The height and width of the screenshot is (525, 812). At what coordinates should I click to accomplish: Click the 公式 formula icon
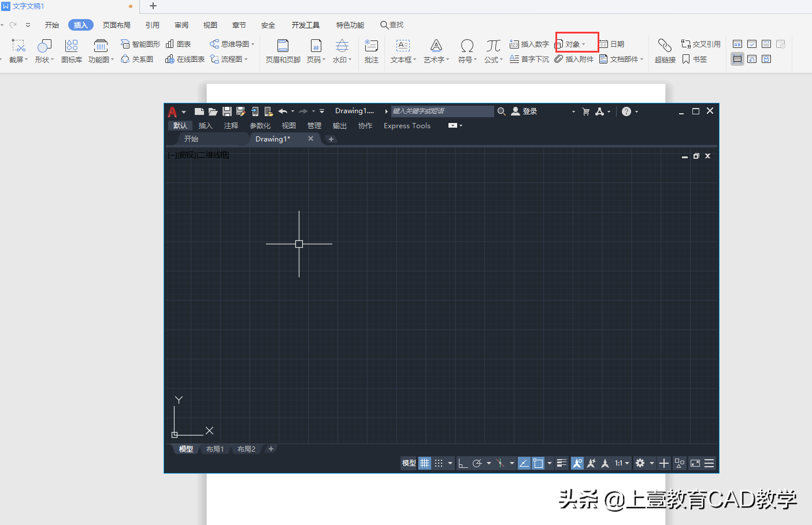coord(493,46)
